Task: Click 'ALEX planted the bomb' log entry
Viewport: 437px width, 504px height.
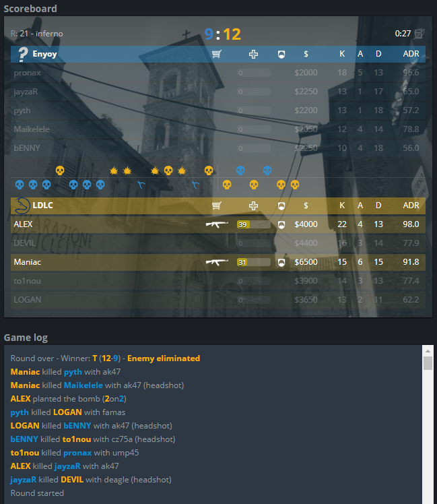Action: pos(69,399)
